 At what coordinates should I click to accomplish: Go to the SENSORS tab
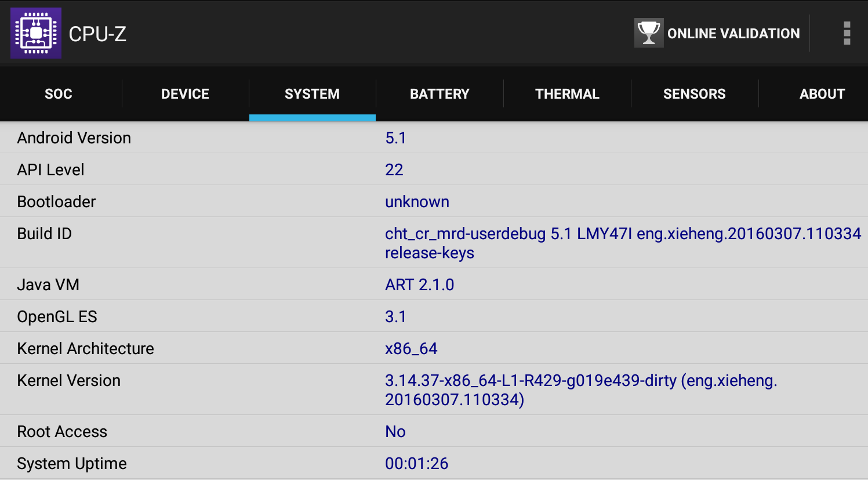[694, 94]
